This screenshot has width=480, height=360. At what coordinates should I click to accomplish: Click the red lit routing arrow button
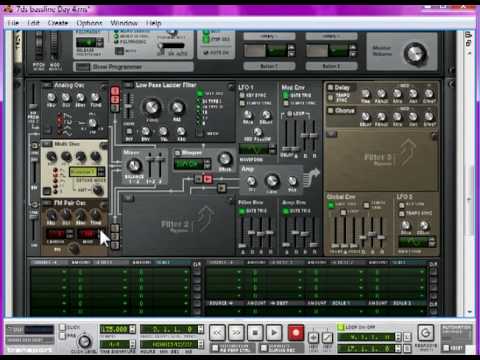tap(208, 179)
